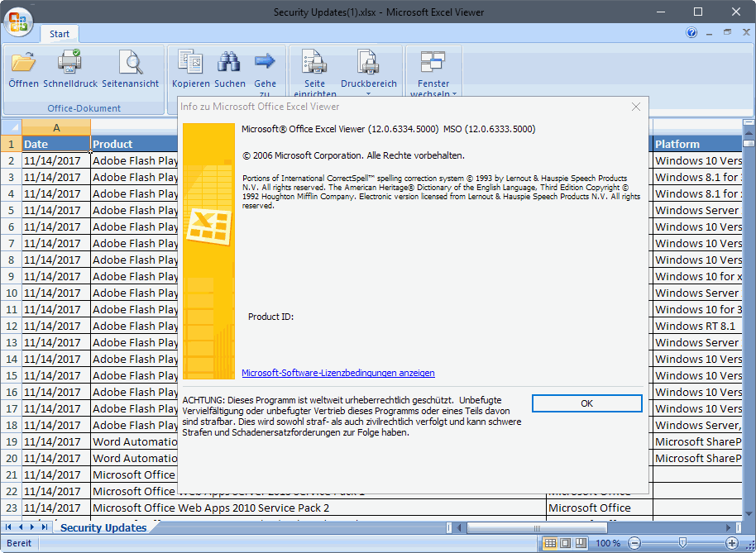Open a workbook with the Öffnen icon
756x553 pixels.
[x=23, y=61]
